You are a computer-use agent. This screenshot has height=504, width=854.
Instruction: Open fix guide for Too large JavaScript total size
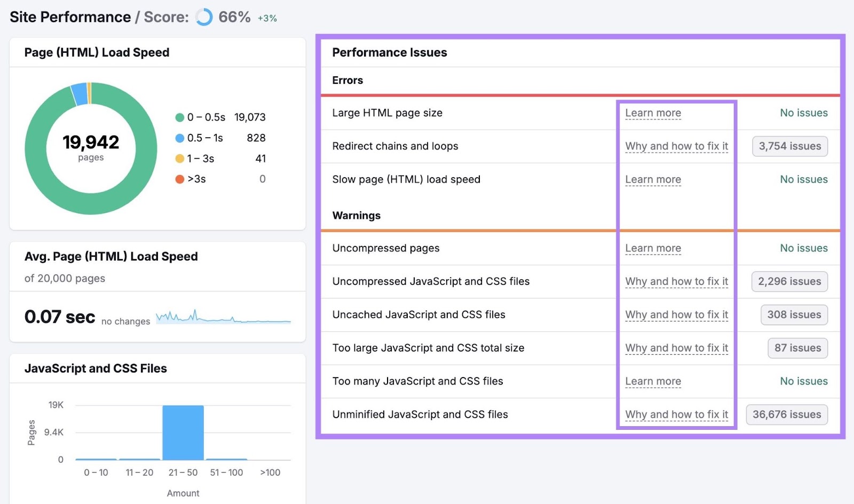(x=676, y=348)
